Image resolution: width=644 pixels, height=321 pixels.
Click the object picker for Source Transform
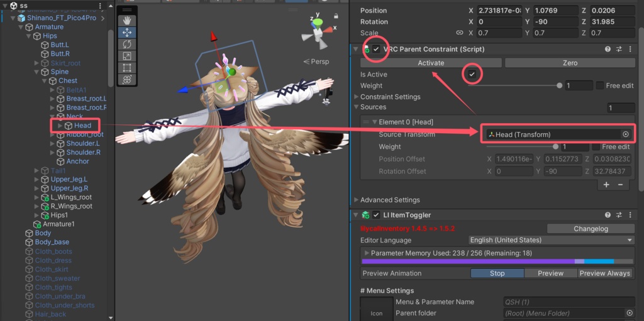click(626, 134)
